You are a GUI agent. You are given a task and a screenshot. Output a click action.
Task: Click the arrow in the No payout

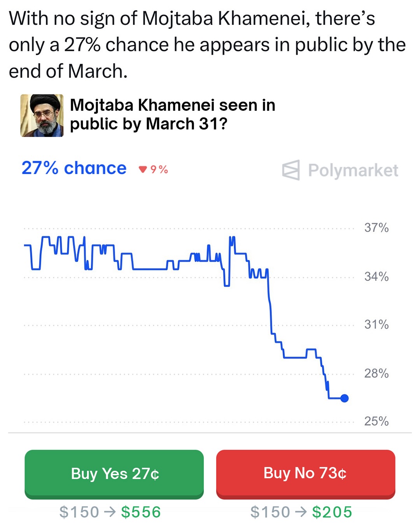pos(301,512)
